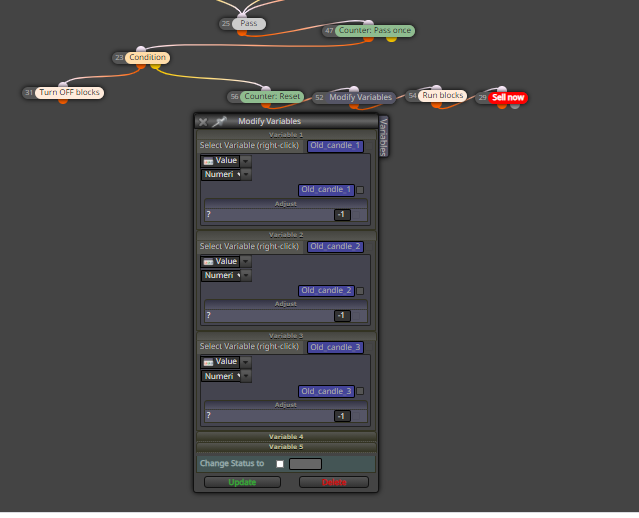Select the Run blocks node 54

click(443, 95)
